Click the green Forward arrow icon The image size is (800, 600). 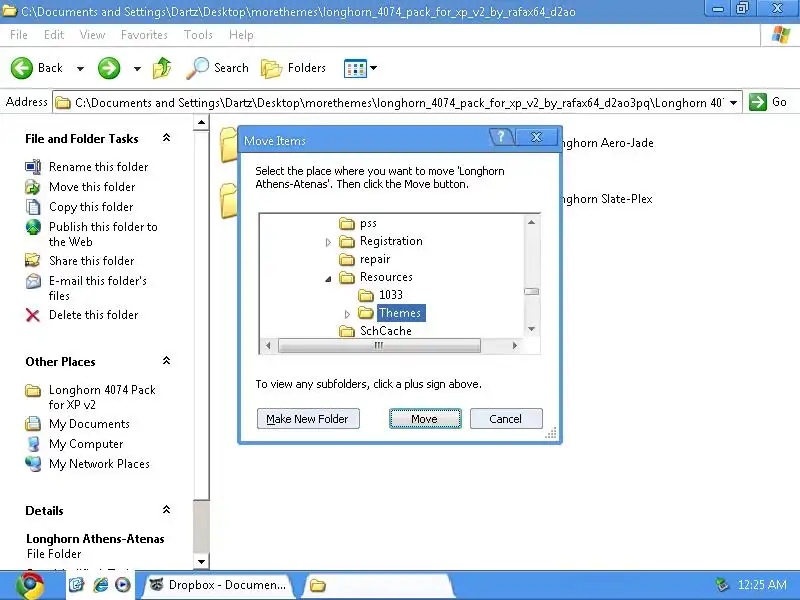(x=109, y=68)
